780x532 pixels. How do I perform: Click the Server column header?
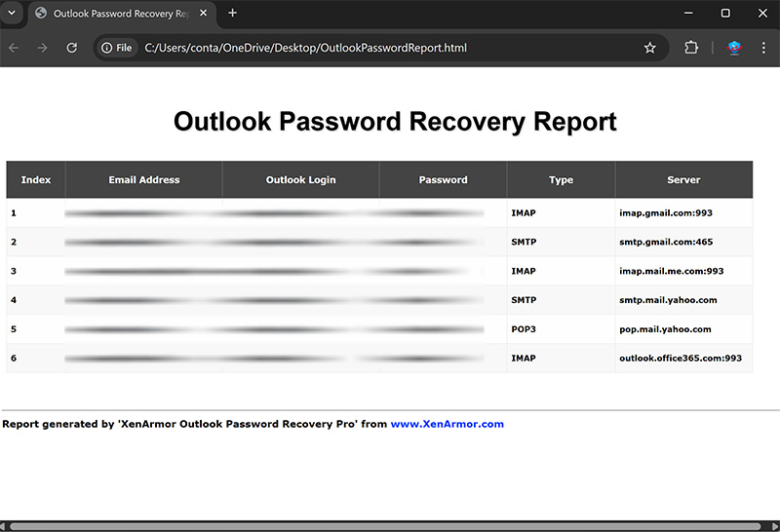tap(684, 179)
